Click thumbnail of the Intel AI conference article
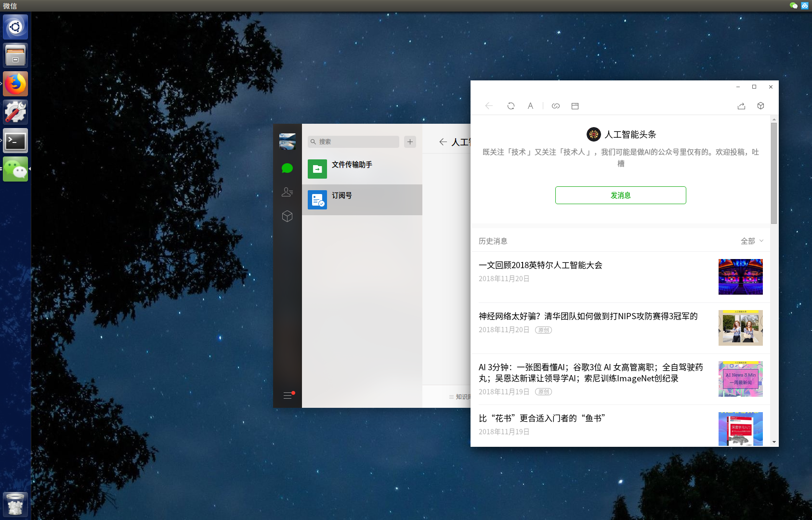The height and width of the screenshot is (520, 812). coord(741,277)
